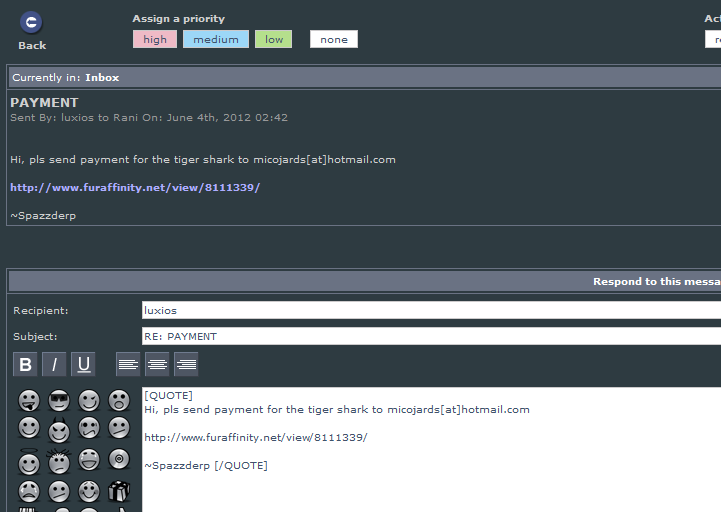The height and width of the screenshot is (512, 721).
Task: Click the Back arrow icon
Action: (x=32, y=23)
